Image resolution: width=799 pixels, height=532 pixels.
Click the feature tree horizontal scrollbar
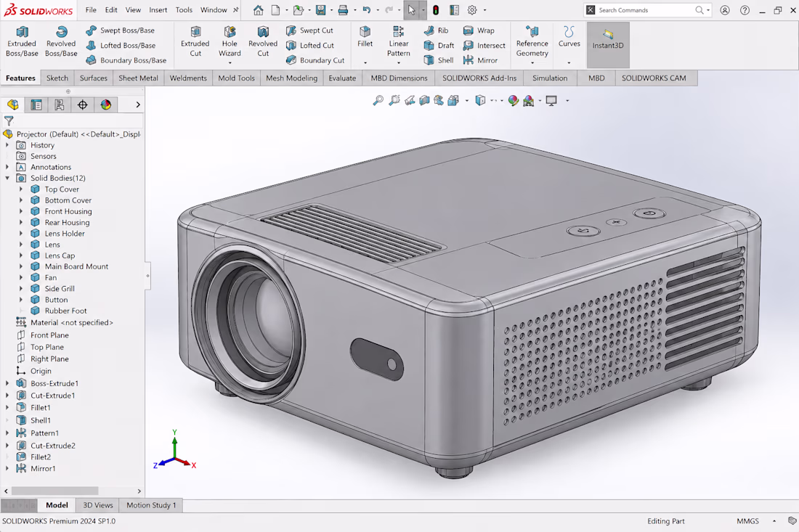point(55,491)
